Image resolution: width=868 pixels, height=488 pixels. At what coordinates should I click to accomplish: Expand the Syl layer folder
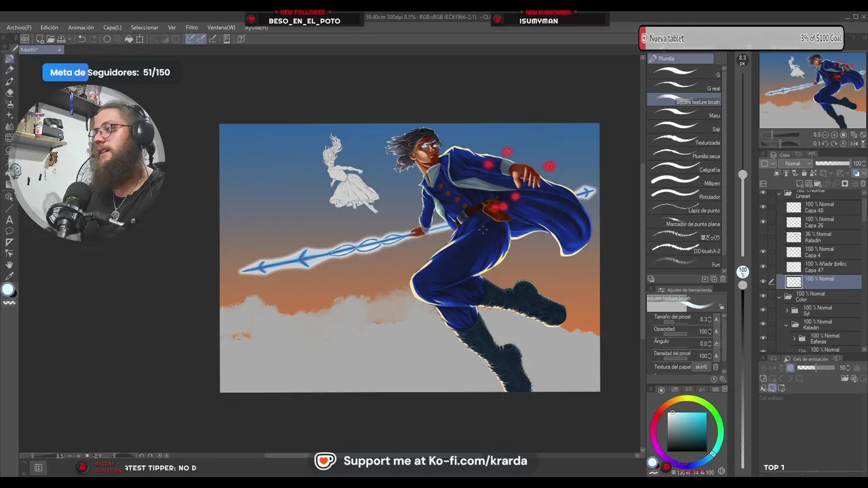pos(787,310)
